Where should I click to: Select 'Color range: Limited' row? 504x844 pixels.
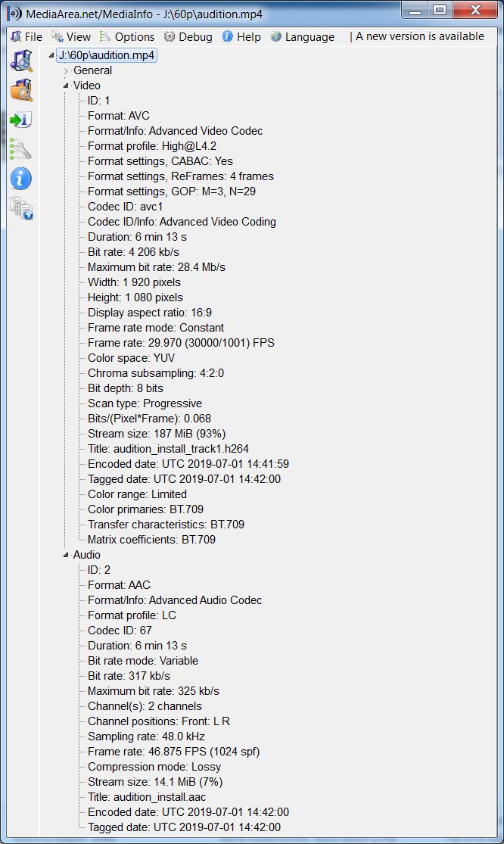[x=138, y=494]
